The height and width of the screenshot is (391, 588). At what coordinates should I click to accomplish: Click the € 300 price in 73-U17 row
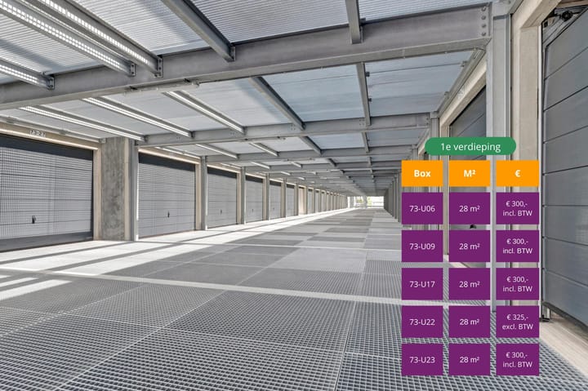(517, 284)
